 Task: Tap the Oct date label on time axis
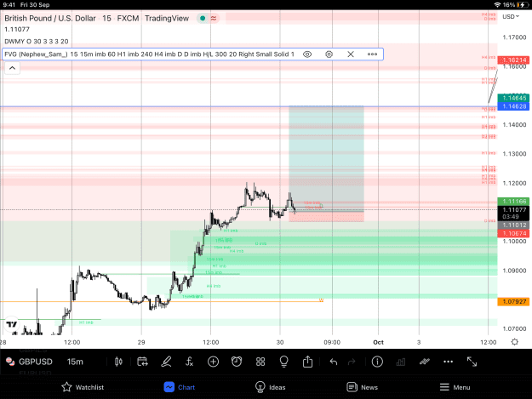click(x=378, y=342)
